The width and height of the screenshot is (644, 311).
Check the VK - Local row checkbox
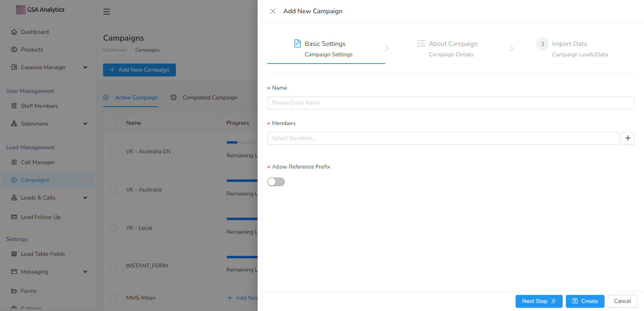point(113,228)
